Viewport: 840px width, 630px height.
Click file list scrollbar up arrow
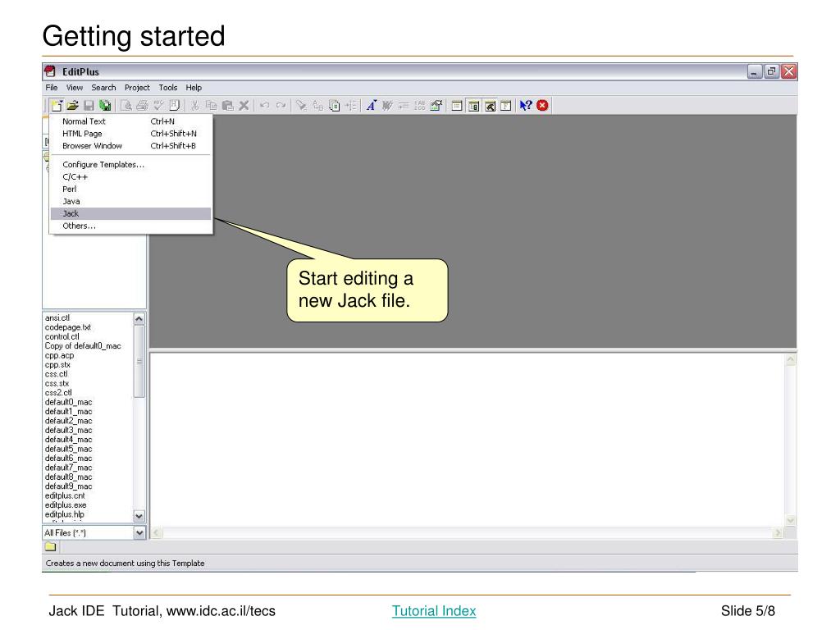coord(139,319)
